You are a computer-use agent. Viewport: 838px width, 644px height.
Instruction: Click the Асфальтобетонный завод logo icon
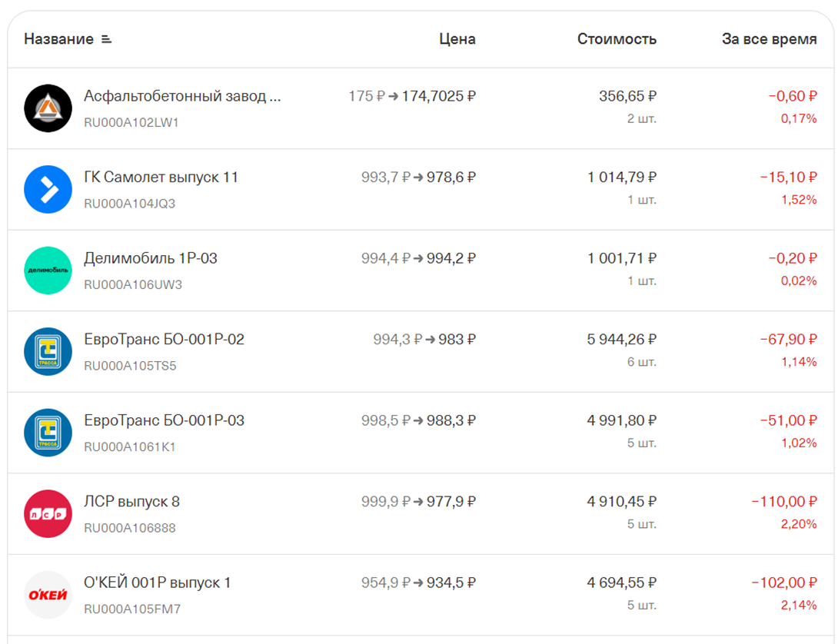coord(48,108)
